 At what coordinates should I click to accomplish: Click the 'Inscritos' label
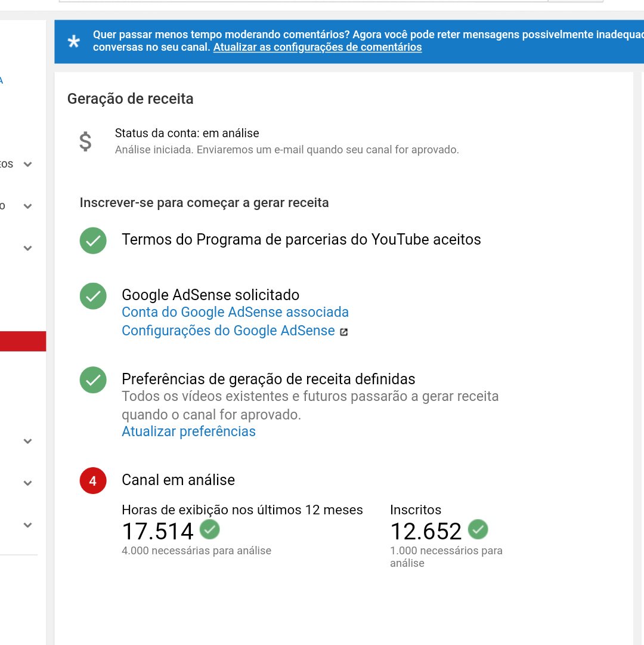tap(416, 510)
